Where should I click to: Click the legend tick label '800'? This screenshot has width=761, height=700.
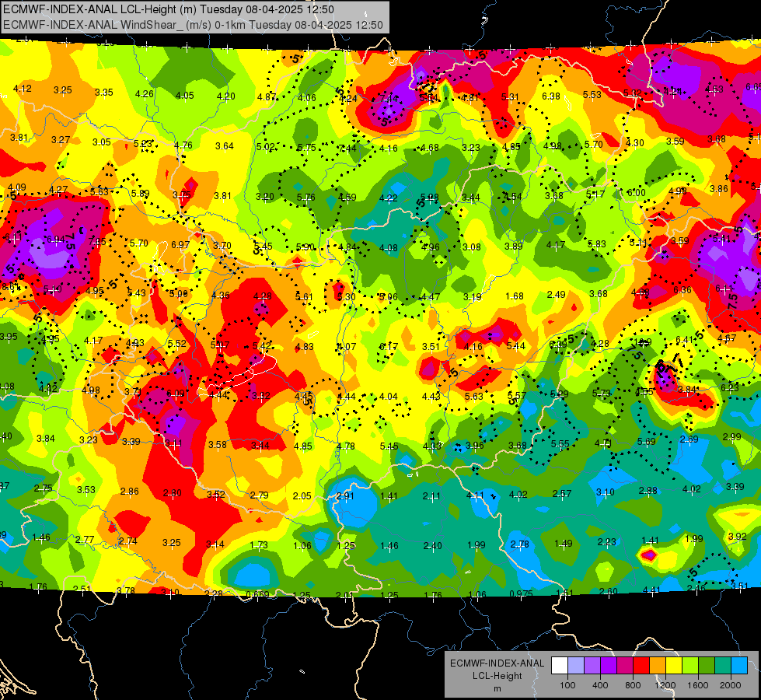point(633,685)
